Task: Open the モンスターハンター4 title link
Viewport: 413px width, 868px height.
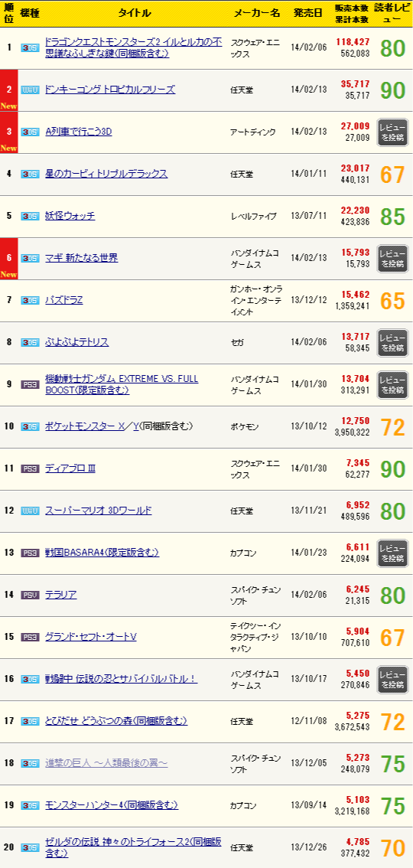Action: 112,805
